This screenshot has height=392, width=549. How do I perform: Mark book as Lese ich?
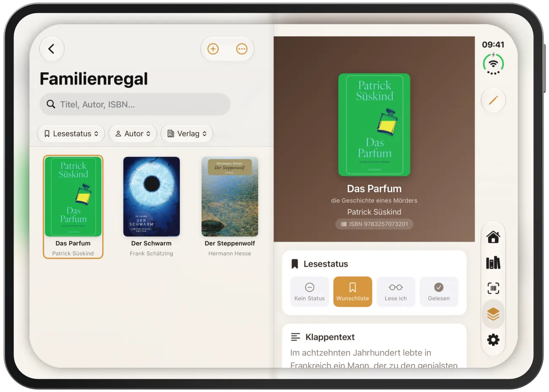396,292
